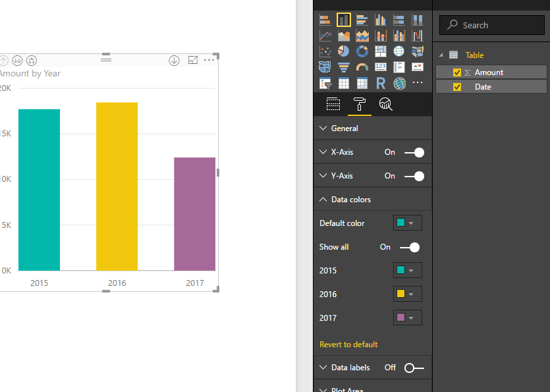
Task: Switch to the Fields tab icon
Action: coord(333,104)
